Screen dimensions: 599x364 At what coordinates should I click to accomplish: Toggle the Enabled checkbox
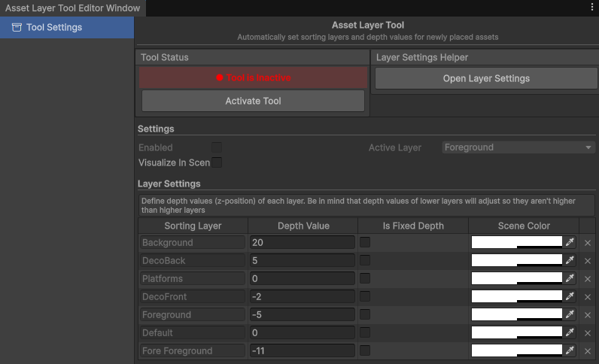click(x=217, y=147)
